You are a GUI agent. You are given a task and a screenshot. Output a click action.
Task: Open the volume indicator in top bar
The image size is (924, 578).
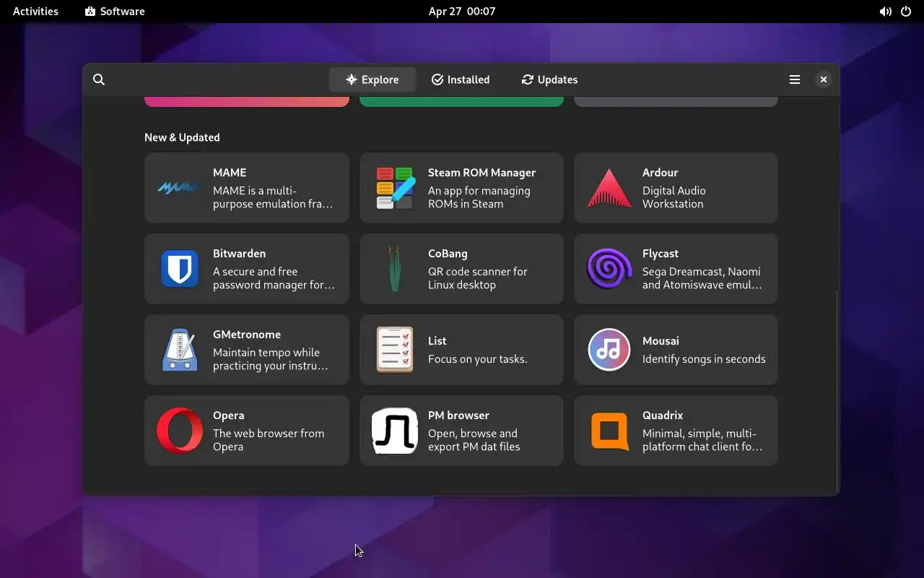[885, 12]
